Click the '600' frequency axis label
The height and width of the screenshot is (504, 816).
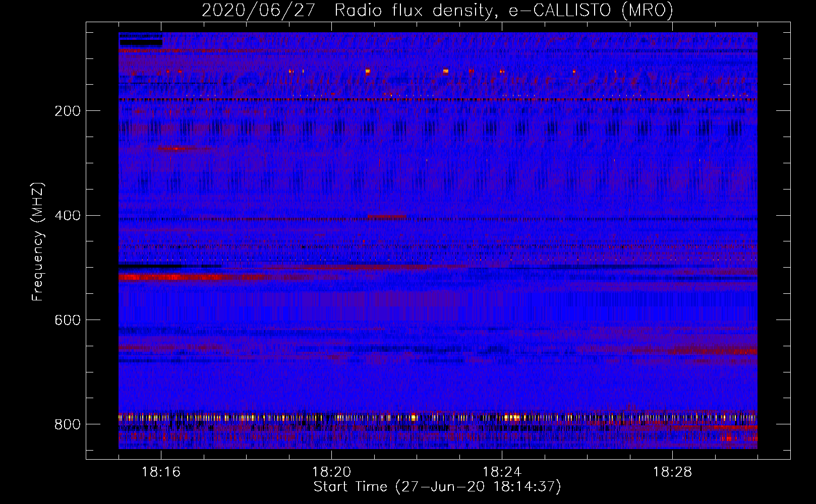coord(67,321)
